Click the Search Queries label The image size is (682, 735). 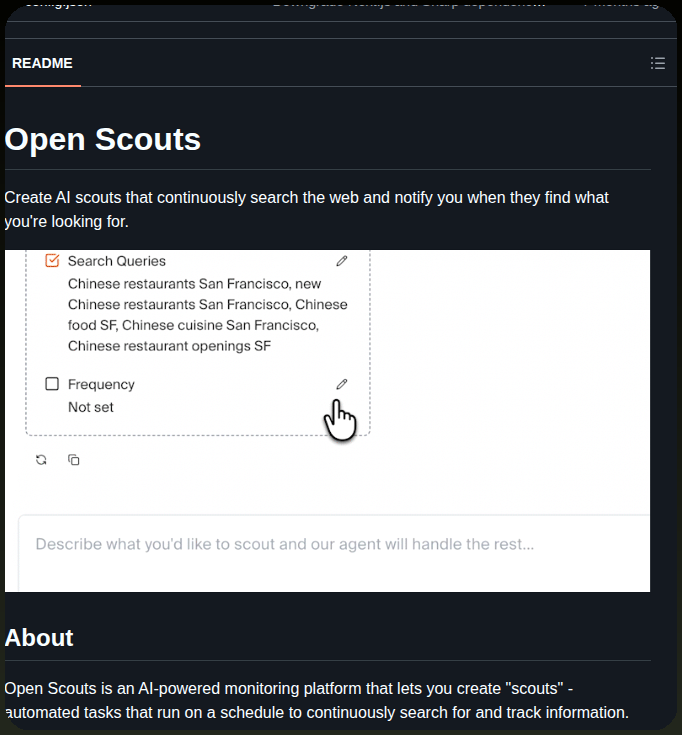(117, 261)
